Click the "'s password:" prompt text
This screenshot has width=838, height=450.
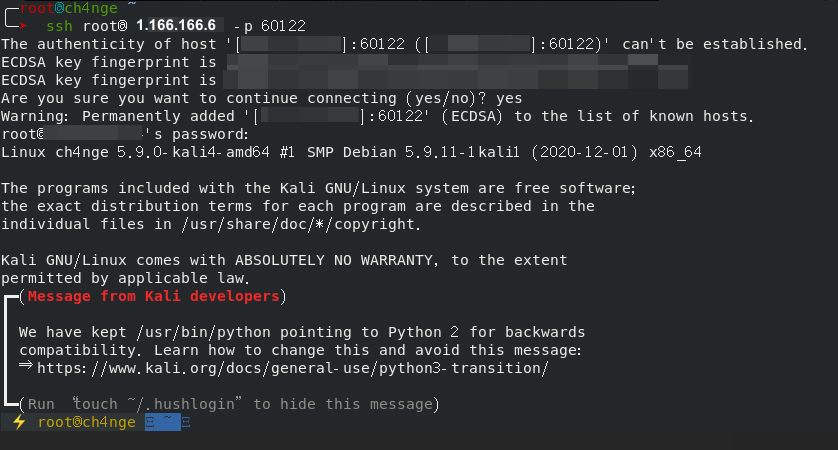click(196, 134)
